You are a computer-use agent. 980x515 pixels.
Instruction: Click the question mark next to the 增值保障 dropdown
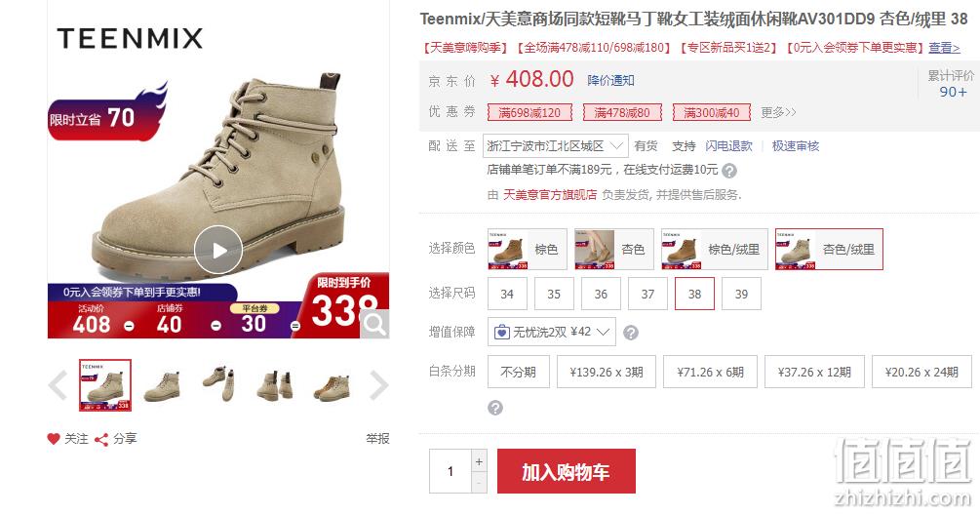click(631, 333)
